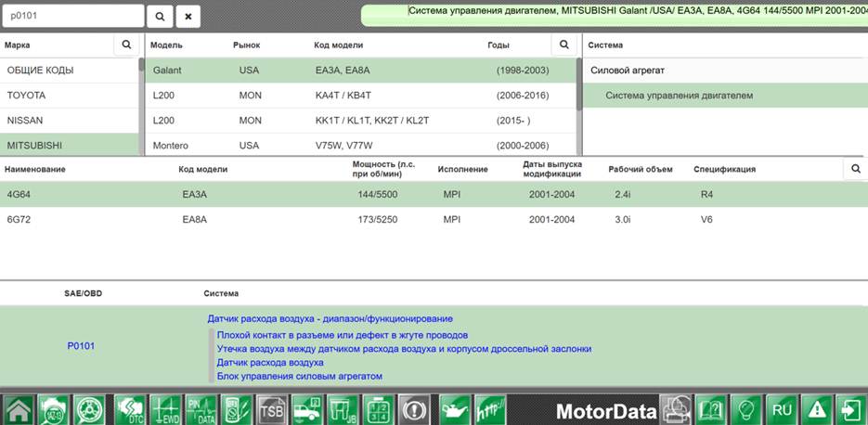Select the Montero V75W, V77W row
This screenshot has height=425, width=868.
(360, 145)
